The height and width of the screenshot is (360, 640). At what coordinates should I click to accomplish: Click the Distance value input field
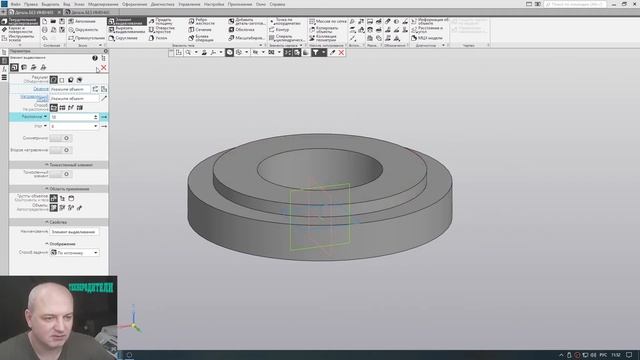71,117
